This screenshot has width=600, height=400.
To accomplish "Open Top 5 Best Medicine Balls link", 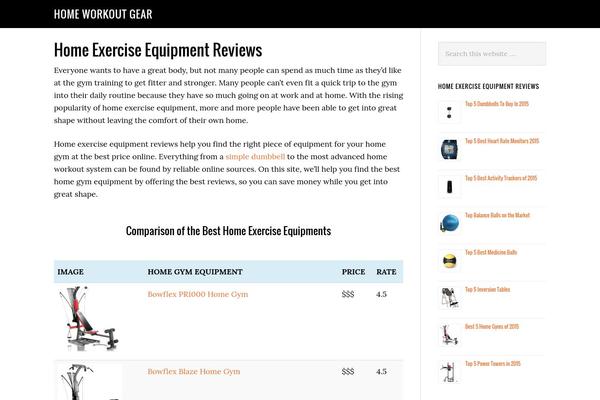I will click(491, 252).
